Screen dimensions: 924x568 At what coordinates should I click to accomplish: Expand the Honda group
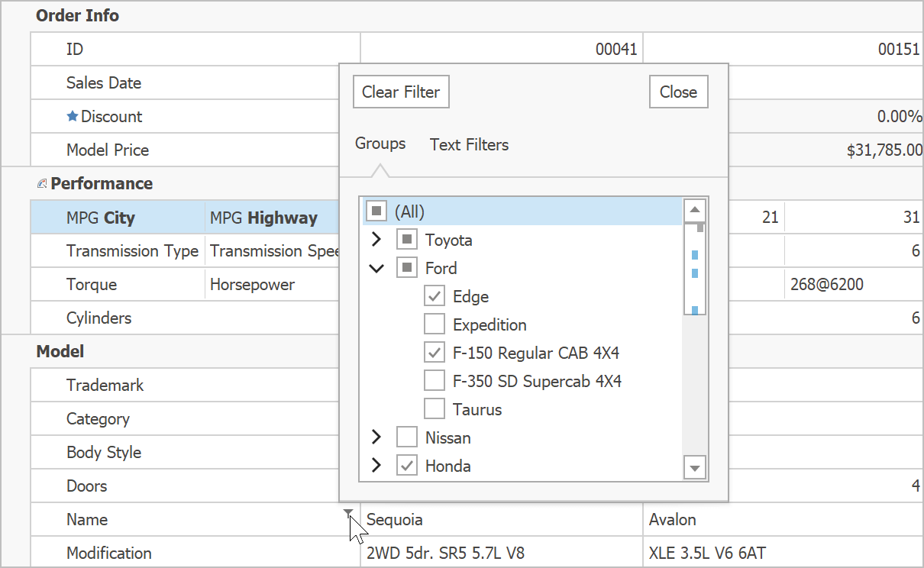[376, 466]
